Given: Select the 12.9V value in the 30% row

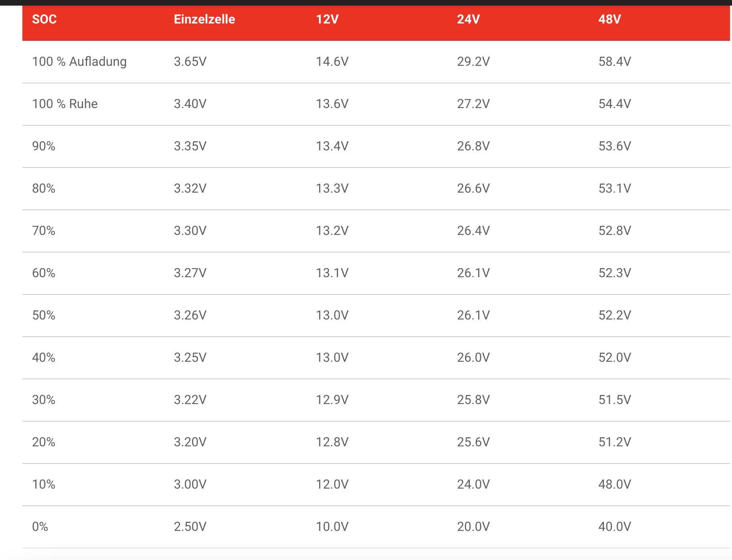Looking at the screenshot, I should [x=332, y=400].
